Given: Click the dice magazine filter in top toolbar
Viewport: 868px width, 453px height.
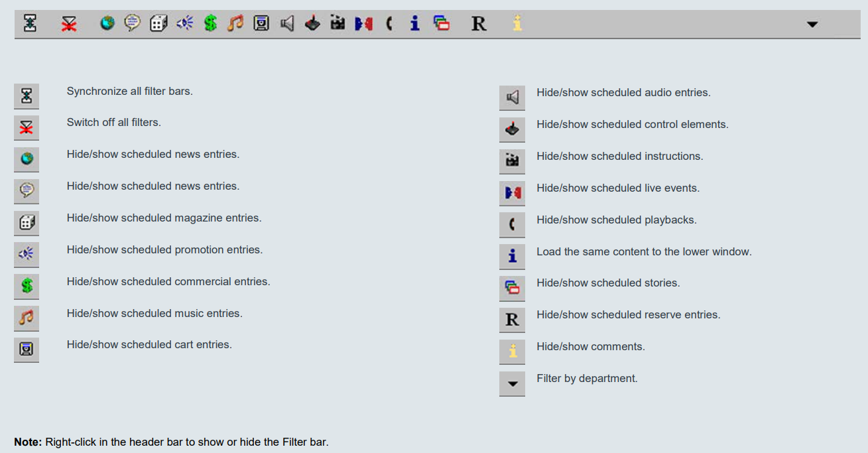Looking at the screenshot, I should 158,24.
